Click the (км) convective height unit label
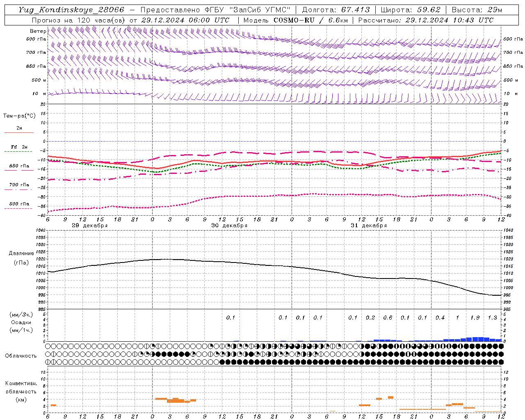 (21, 399)
